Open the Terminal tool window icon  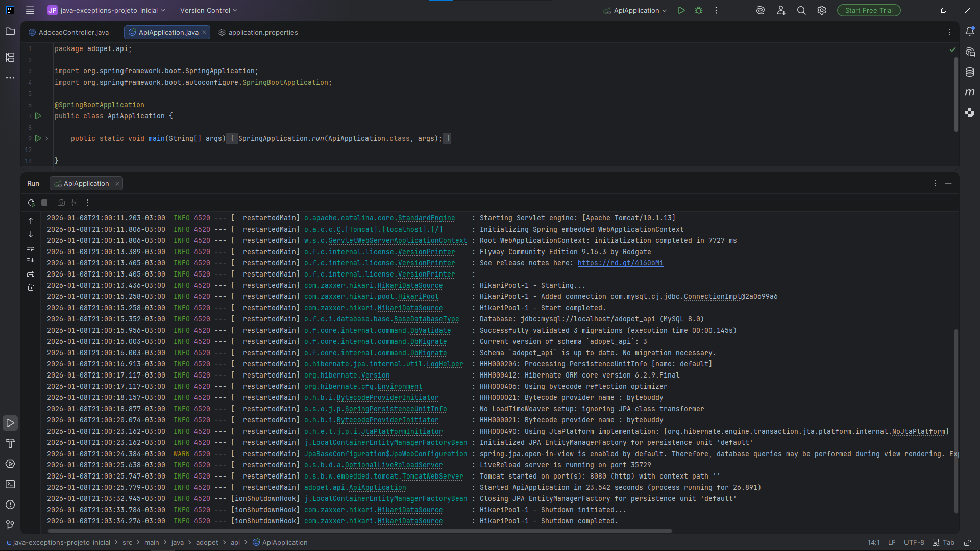10,484
